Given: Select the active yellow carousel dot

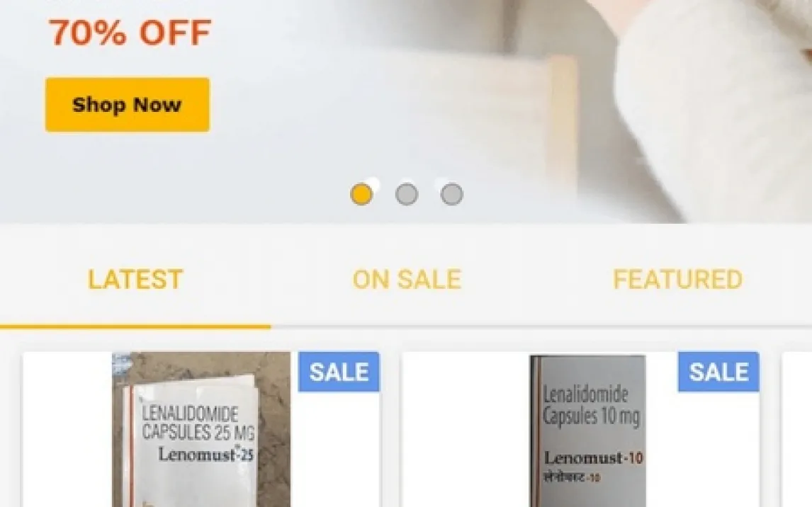Looking at the screenshot, I should click(x=361, y=195).
